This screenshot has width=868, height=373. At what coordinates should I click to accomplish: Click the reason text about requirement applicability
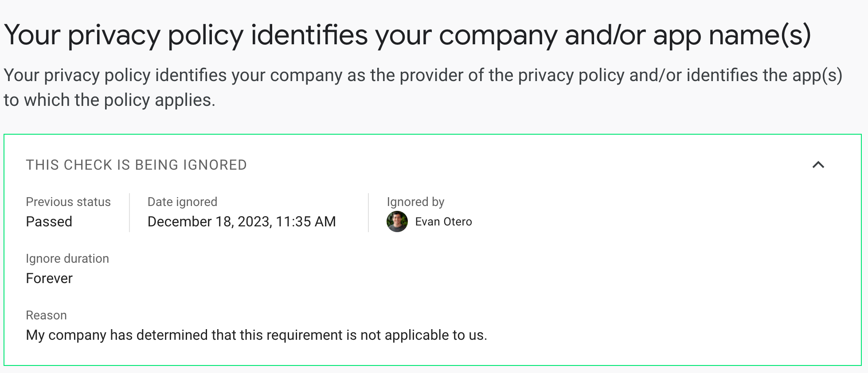tap(256, 335)
